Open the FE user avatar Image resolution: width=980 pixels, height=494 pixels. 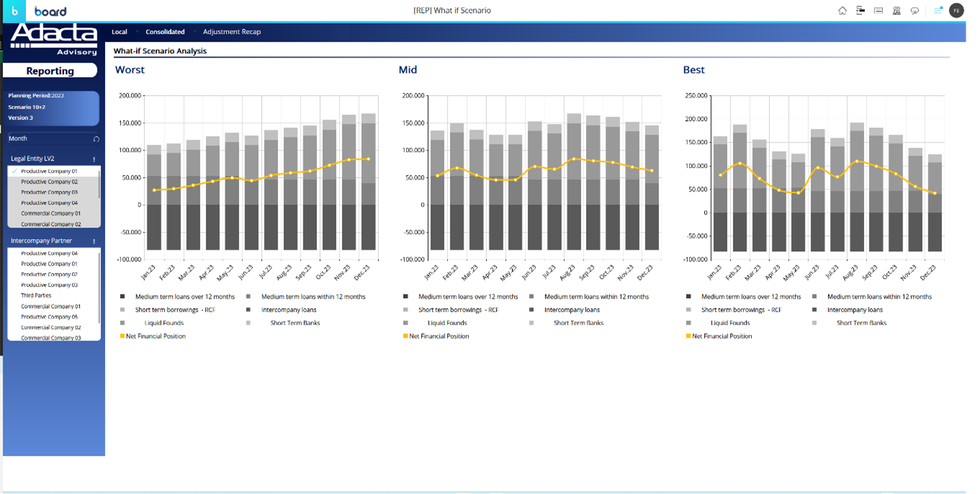[956, 11]
